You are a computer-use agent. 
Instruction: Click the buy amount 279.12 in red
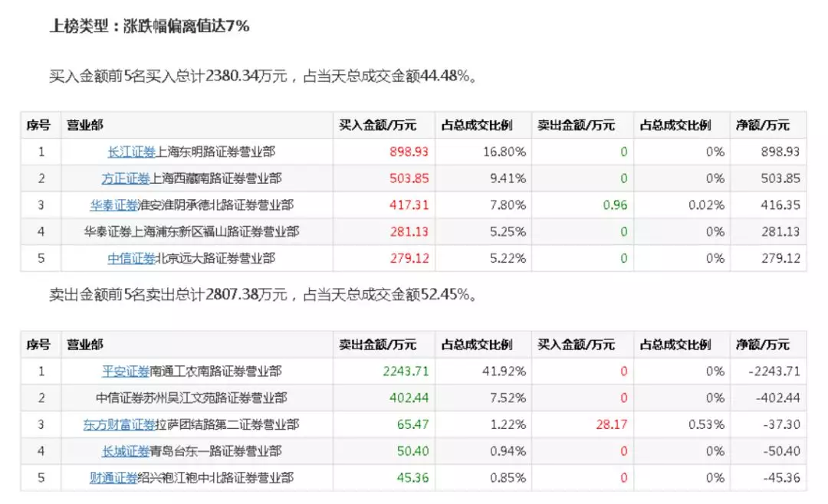tap(409, 258)
